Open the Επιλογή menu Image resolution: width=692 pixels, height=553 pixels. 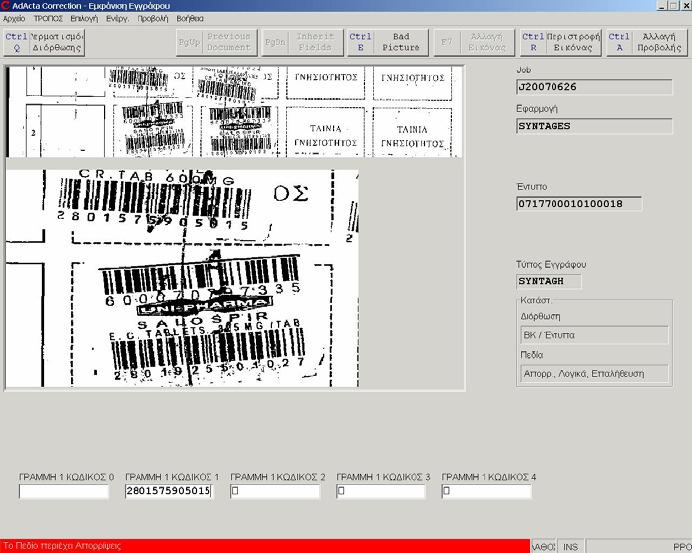(x=84, y=19)
